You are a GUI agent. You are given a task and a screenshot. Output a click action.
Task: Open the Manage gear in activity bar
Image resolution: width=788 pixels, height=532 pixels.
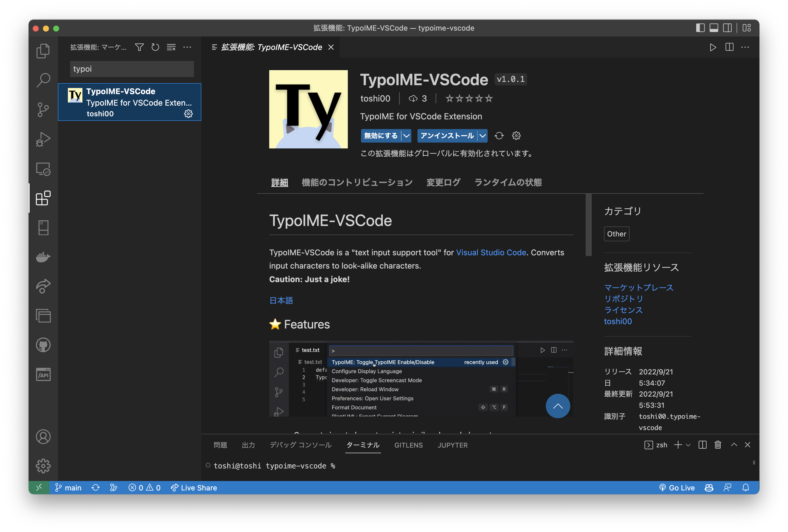coord(43,466)
